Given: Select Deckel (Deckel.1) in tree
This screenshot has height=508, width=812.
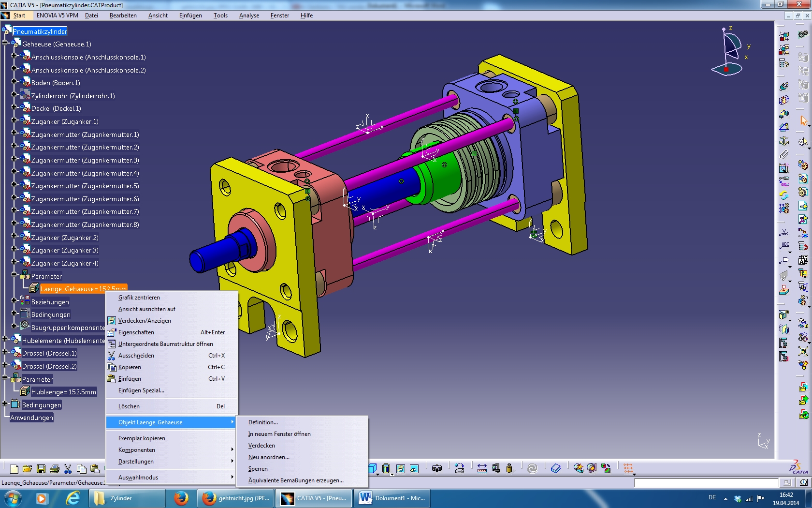Looking at the screenshot, I should click(56, 108).
